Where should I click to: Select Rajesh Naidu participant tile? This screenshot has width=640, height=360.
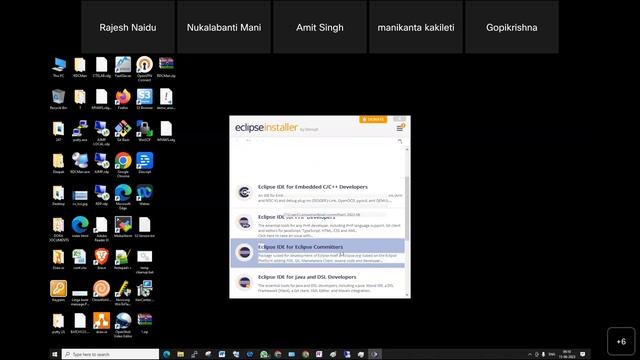128,27
